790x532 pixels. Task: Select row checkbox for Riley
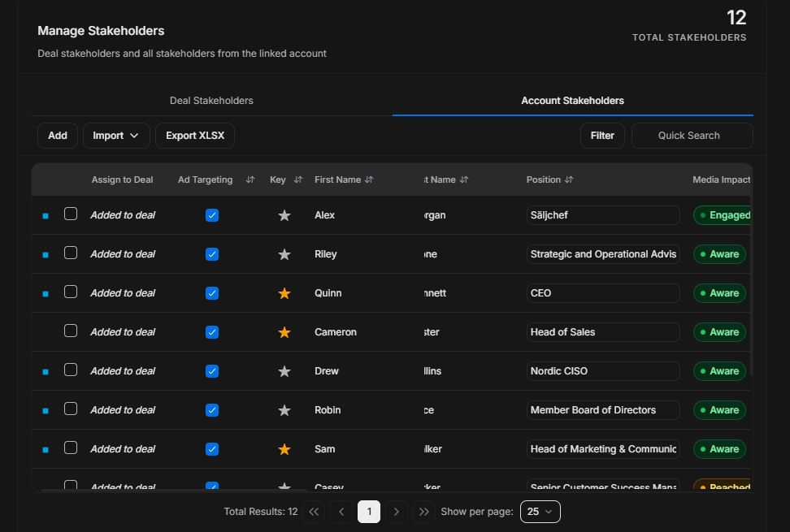click(71, 253)
